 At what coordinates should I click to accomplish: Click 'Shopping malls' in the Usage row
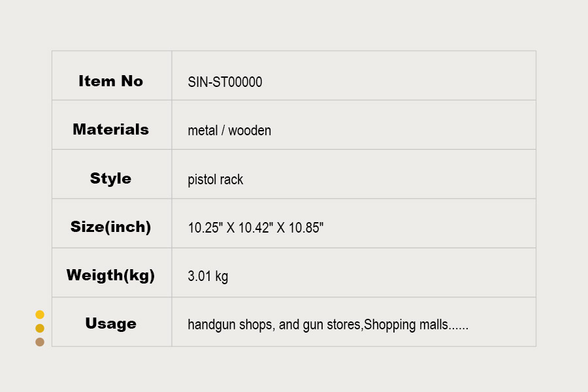coord(405,325)
